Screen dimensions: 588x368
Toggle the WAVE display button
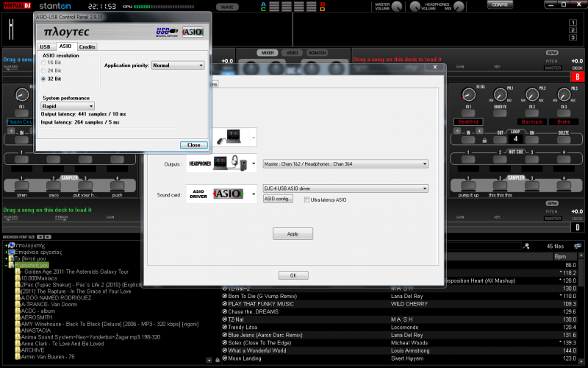227,7
